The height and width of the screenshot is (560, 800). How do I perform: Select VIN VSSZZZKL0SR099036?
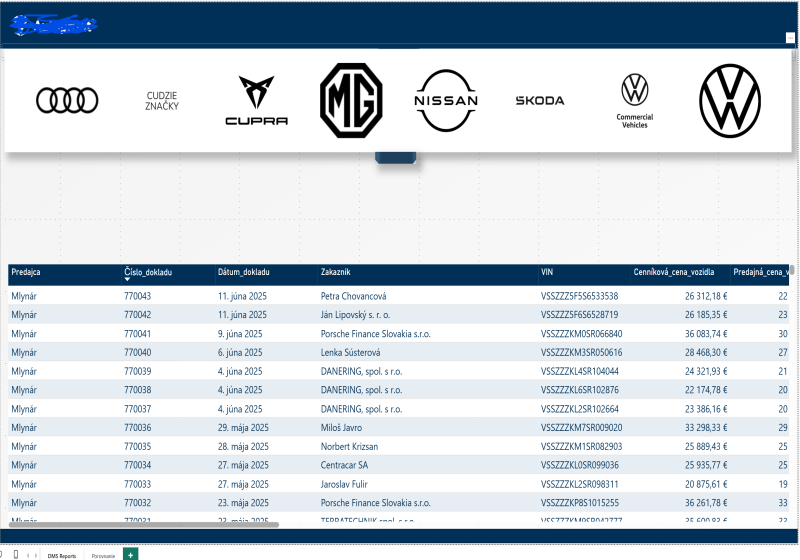(580, 465)
